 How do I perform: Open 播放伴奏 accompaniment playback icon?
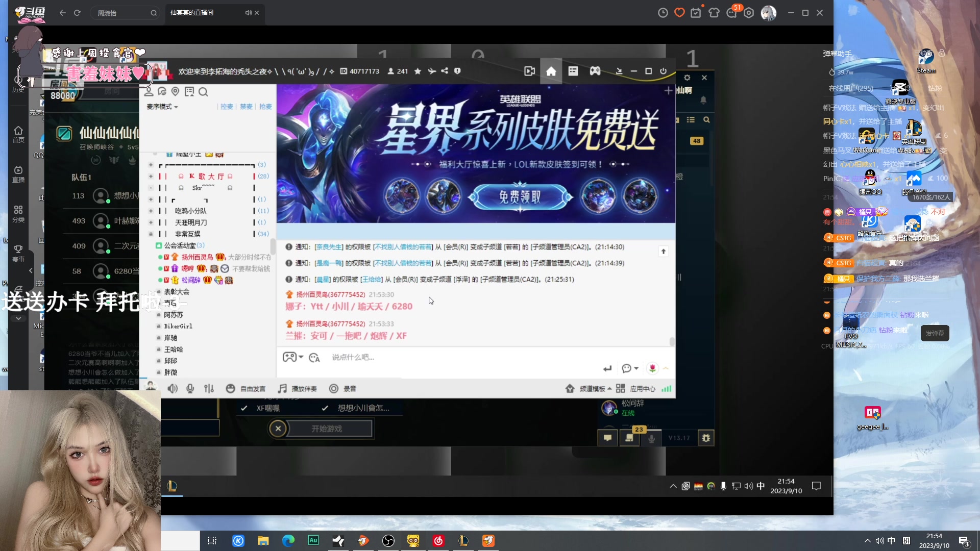282,388
